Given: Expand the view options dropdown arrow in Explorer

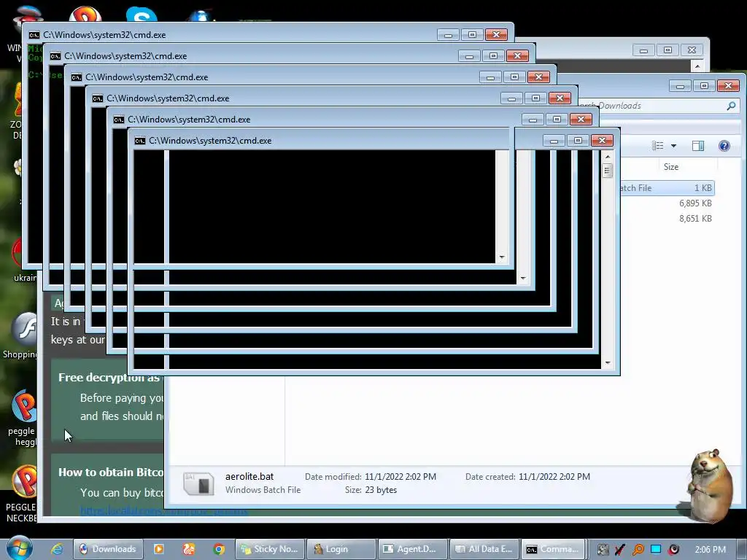Looking at the screenshot, I should click(673, 146).
